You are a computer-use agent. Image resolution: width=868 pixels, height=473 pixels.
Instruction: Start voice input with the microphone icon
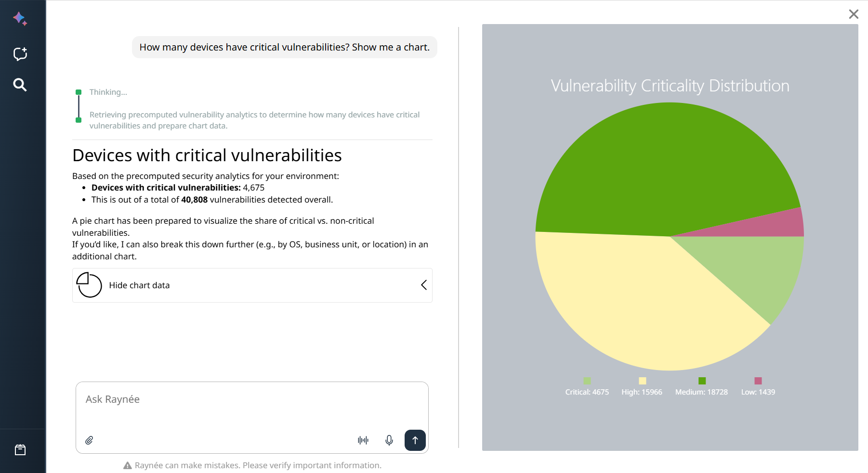click(389, 440)
